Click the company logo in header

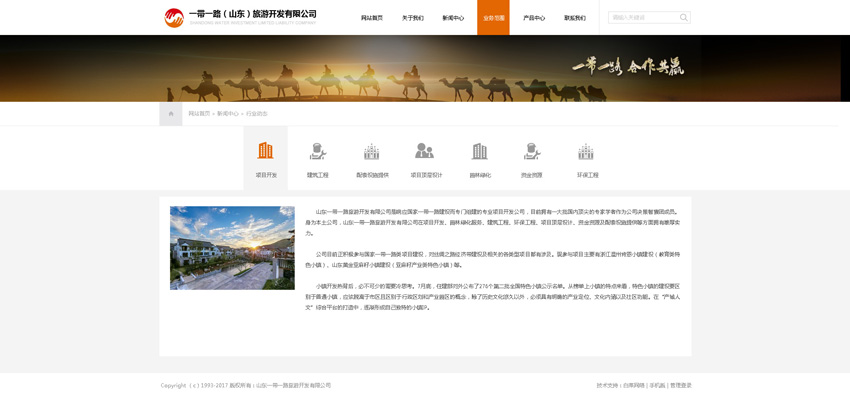pyautogui.click(x=174, y=17)
